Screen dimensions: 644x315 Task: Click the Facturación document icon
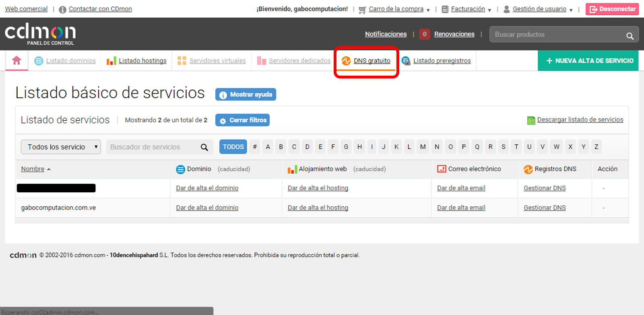(x=445, y=9)
